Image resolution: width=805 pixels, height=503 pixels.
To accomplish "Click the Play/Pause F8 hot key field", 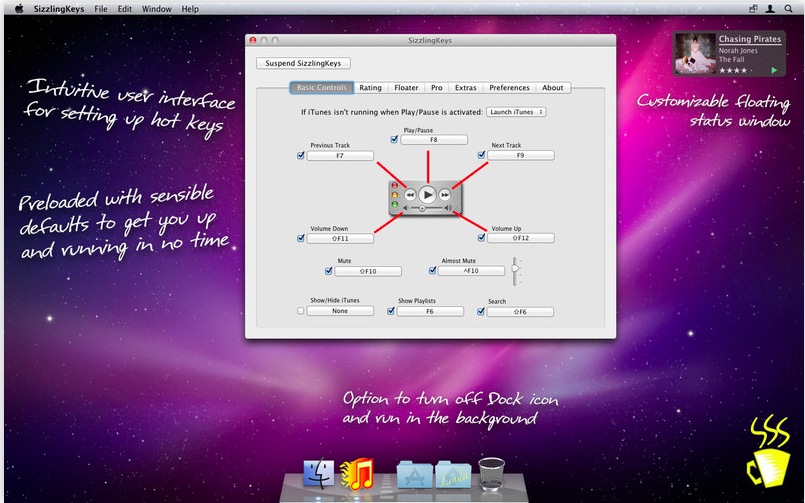I will click(x=434, y=140).
